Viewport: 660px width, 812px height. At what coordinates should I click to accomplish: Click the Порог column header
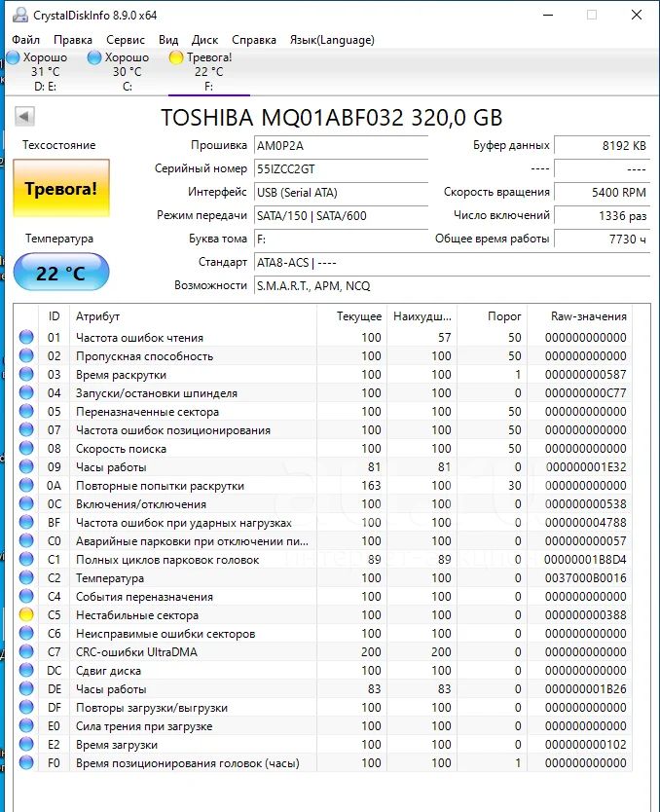[x=492, y=316]
